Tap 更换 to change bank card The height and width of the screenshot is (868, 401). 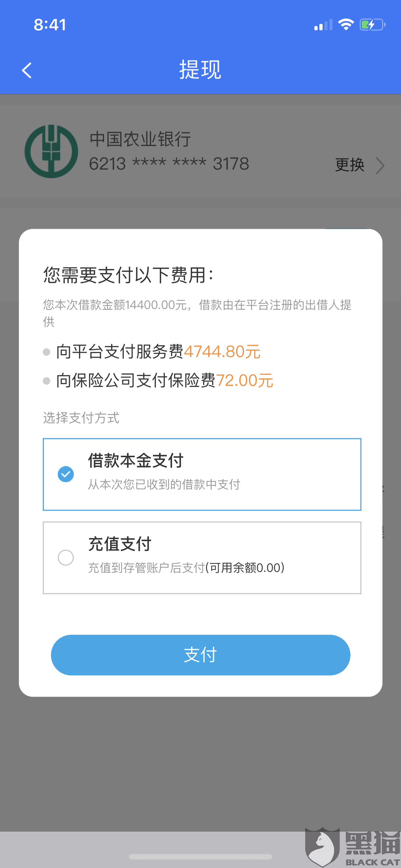[350, 165]
